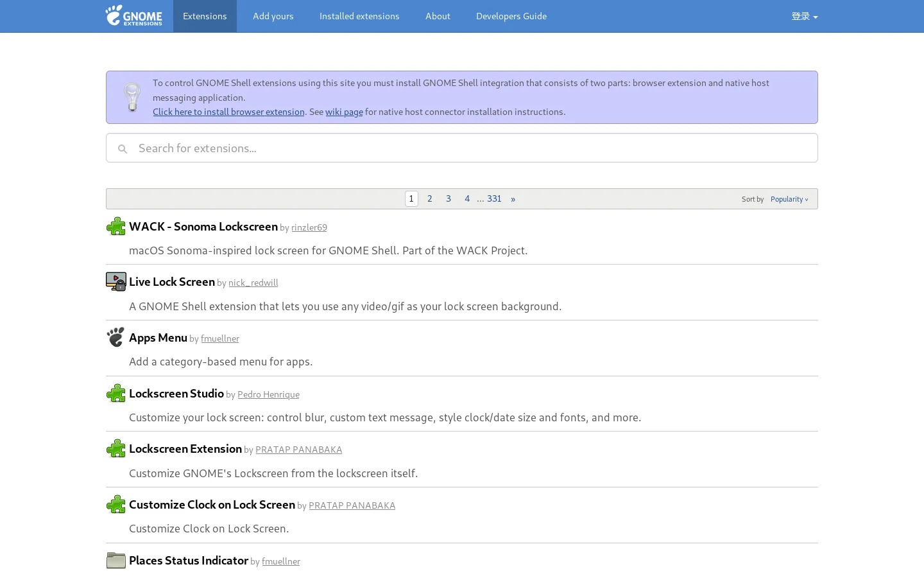The width and height of the screenshot is (924, 578).
Task: Click the Places Status Indicator folder icon
Action: pyautogui.click(x=116, y=560)
